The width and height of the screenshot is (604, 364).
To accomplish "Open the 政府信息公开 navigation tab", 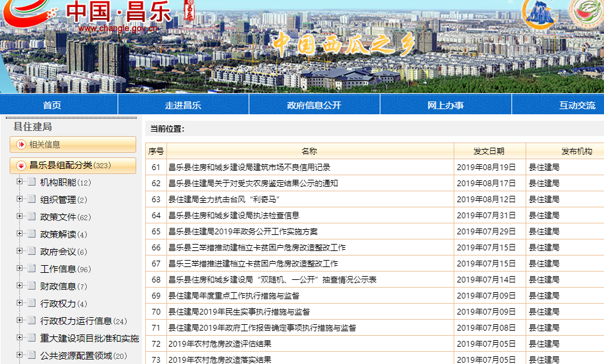I will [x=314, y=105].
